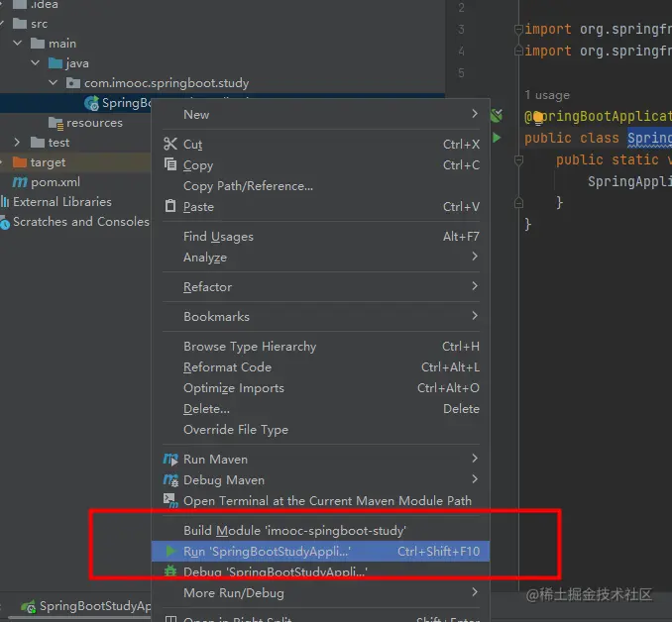Image resolution: width=672 pixels, height=622 pixels.
Task: Click the resources folder icon
Action: (56, 123)
